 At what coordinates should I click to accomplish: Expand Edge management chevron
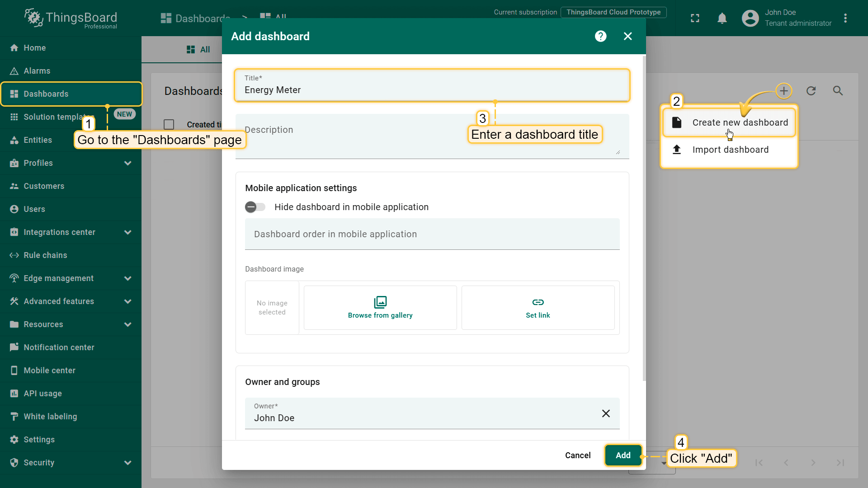coord(128,278)
